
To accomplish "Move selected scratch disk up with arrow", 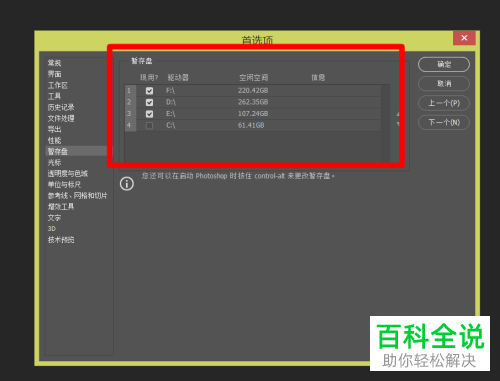I will (x=398, y=114).
